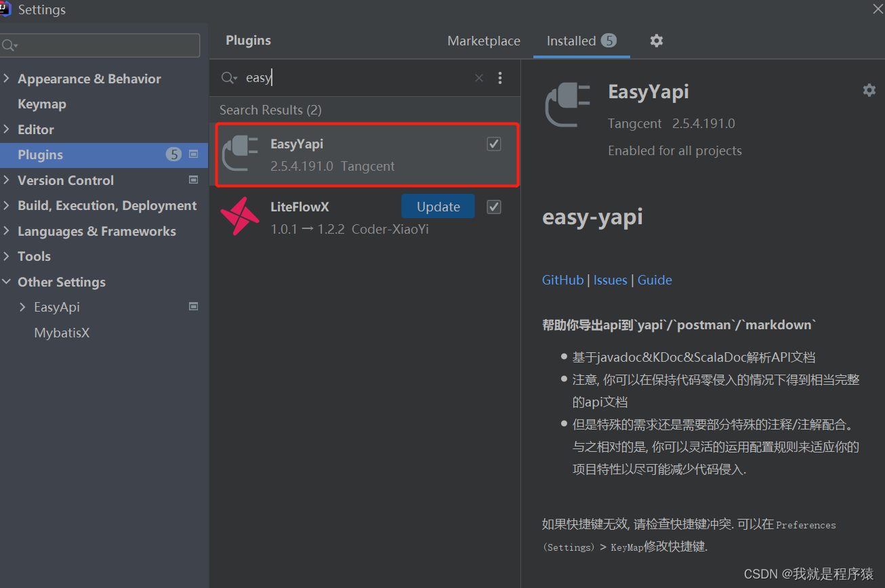Open the Issues link

(x=611, y=280)
